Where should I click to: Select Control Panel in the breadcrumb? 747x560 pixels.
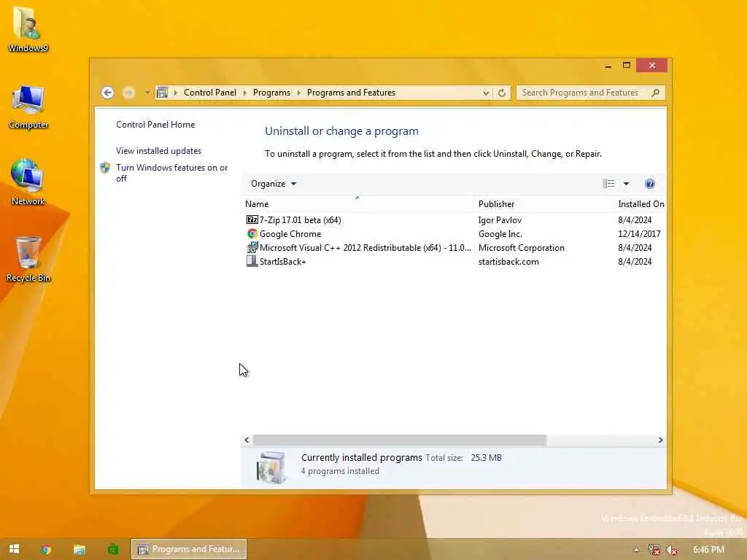209,93
